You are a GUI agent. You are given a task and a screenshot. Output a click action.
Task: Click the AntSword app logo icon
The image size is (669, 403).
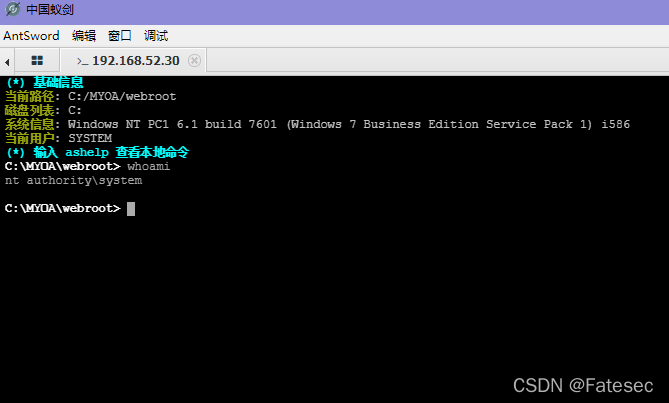[x=12, y=9]
